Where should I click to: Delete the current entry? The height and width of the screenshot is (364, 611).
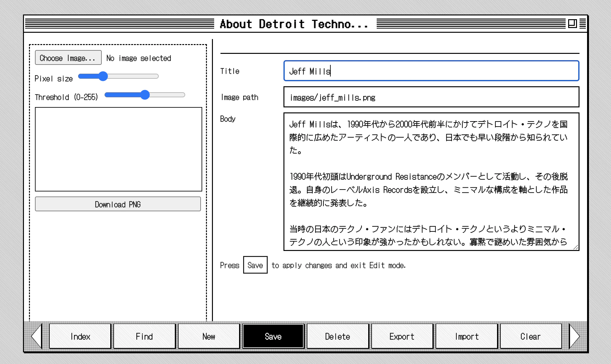pyautogui.click(x=338, y=336)
